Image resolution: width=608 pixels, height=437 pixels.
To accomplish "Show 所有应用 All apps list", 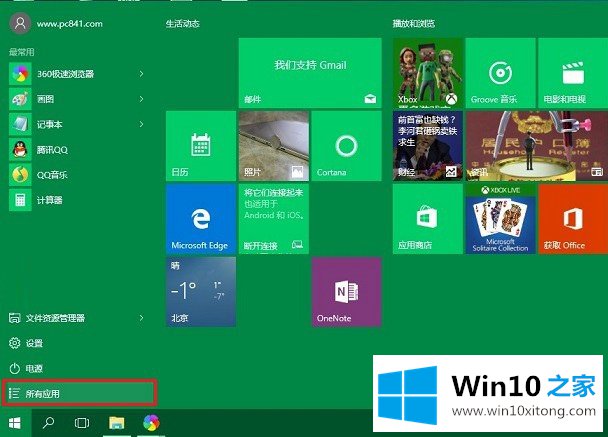I will [x=79, y=394].
